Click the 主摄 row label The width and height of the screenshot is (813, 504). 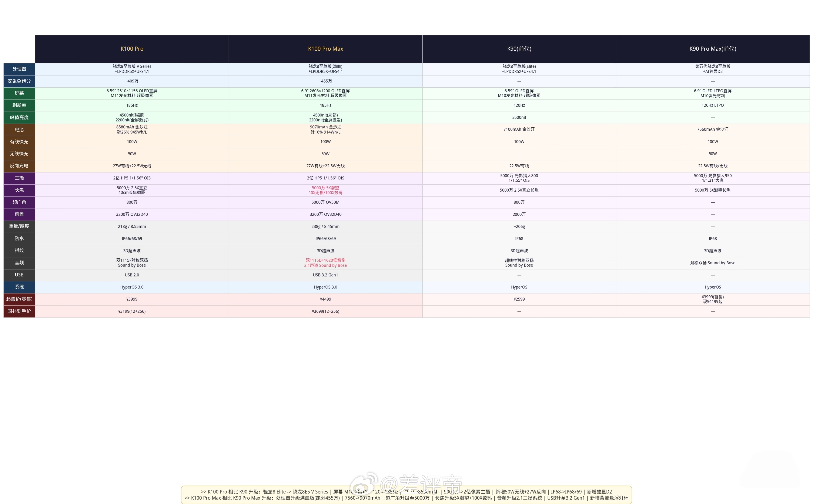click(x=19, y=178)
